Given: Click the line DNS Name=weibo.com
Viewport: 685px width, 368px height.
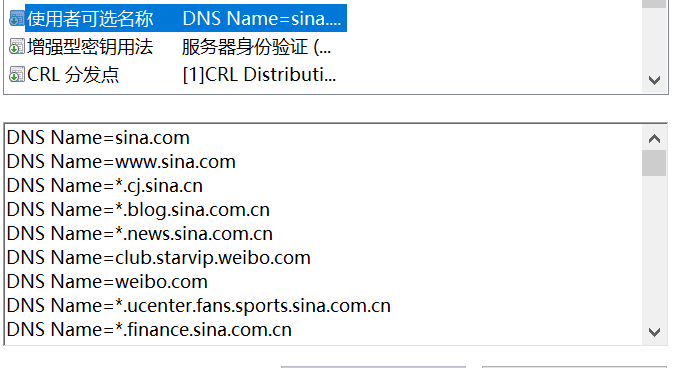Looking at the screenshot, I should tap(107, 281).
